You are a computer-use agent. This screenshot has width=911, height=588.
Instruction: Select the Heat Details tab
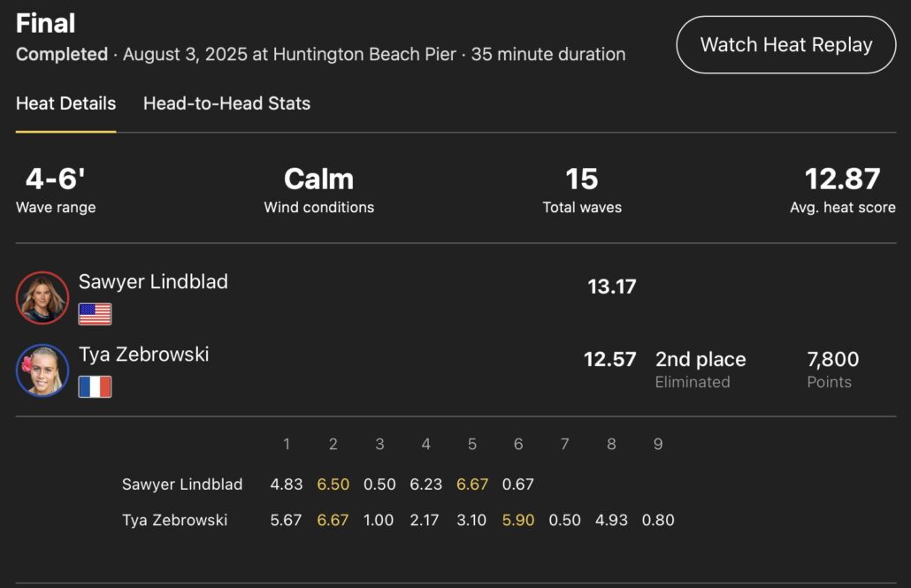[x=65, y=103]
